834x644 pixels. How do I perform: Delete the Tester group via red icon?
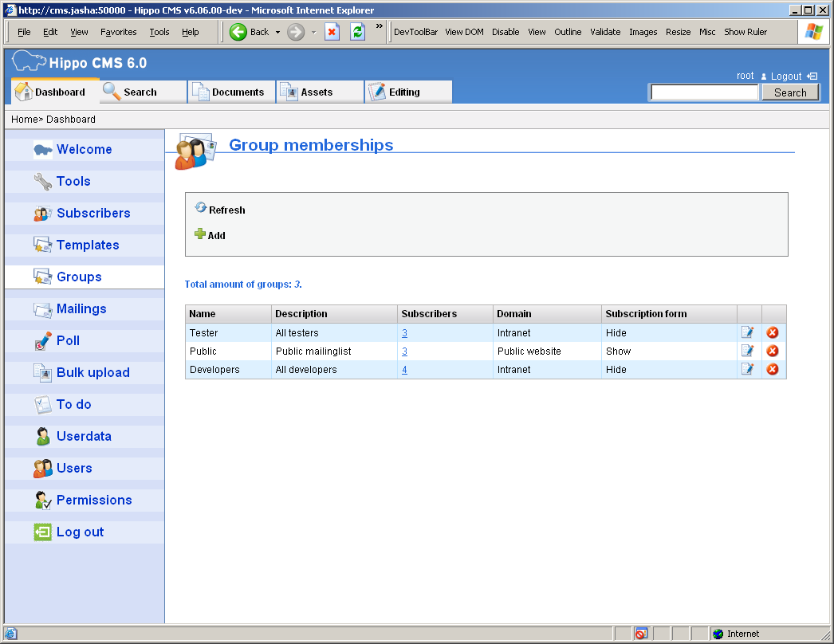(772, 332)
